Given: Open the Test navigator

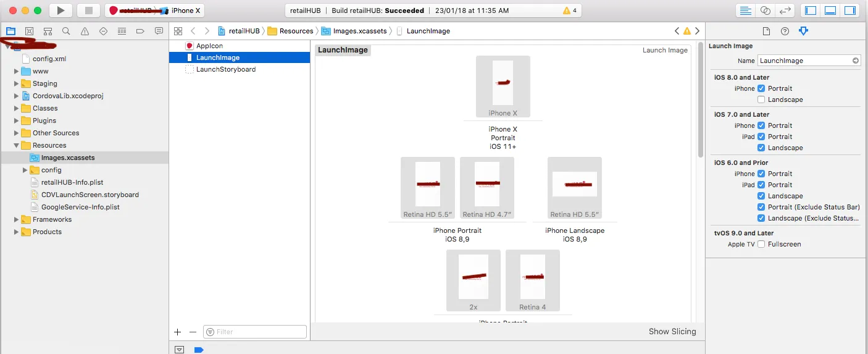Looking at the screenshot, I should coord(103,31).
